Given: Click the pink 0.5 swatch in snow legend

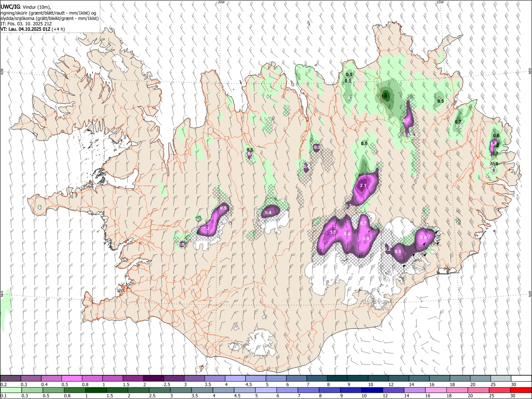Looking at the screenshot, I should (72, 379).
